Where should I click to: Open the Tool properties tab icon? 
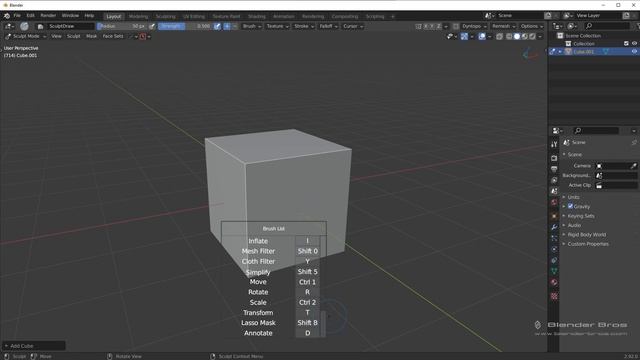[554, 144]
